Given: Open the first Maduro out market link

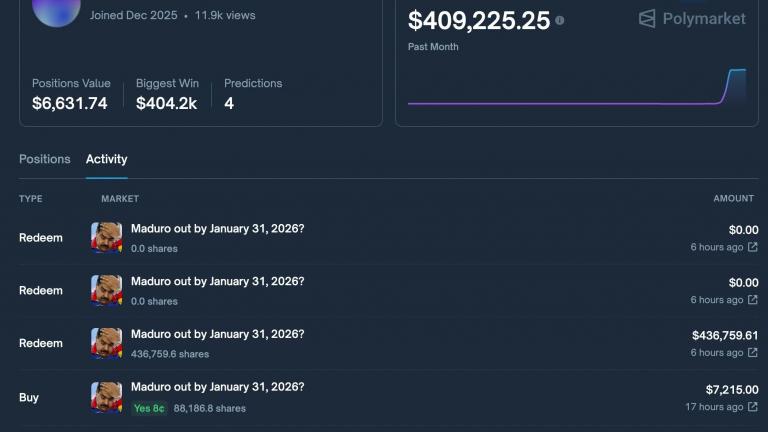Looking at the screenshot, I should [x=217, y=229].
